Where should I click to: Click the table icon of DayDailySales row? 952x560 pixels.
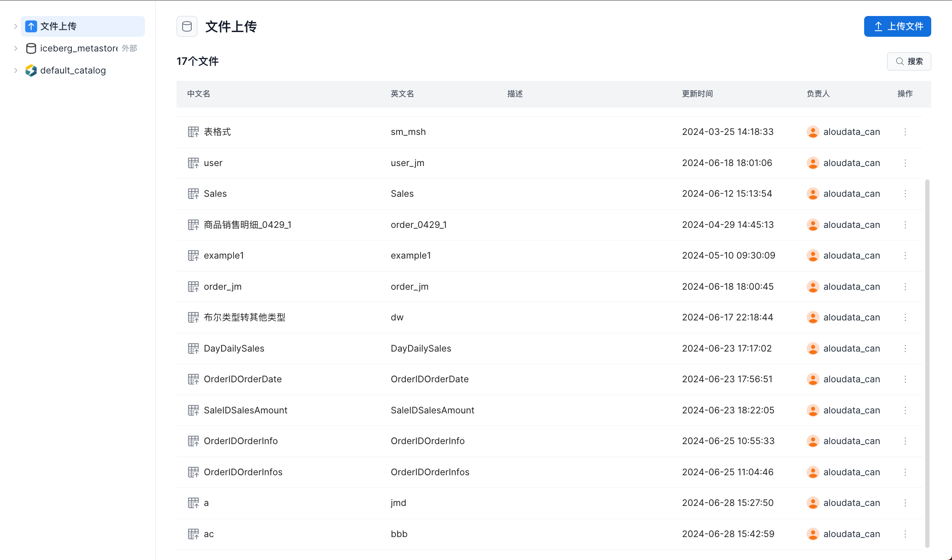click(x=193, y=349)
